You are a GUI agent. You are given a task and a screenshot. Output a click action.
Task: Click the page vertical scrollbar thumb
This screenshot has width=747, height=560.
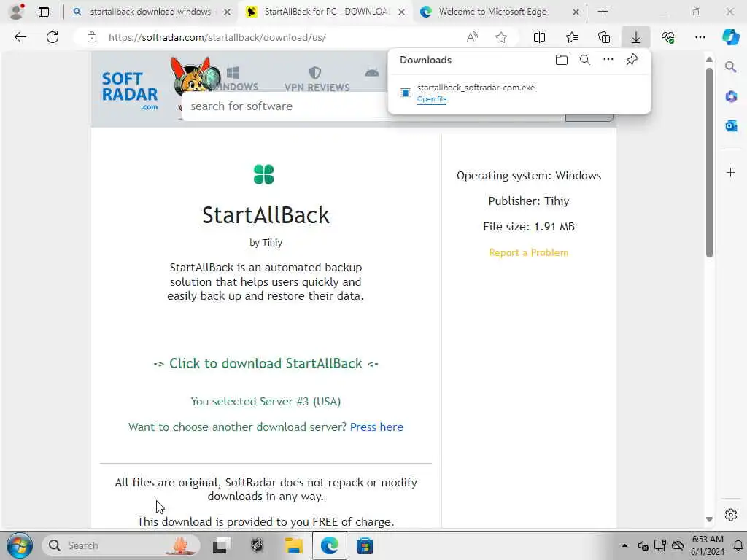(x=709, y=162)
